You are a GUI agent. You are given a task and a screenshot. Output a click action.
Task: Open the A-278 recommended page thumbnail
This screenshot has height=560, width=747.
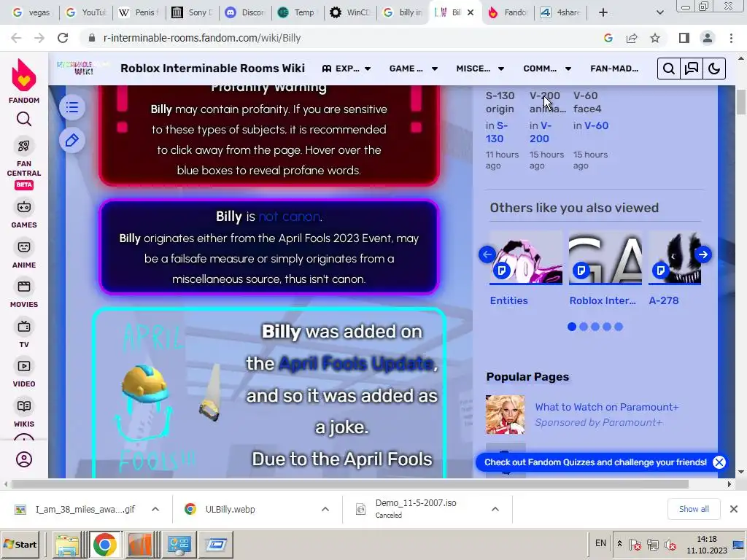pyautogui.click(x=675, y=257)
